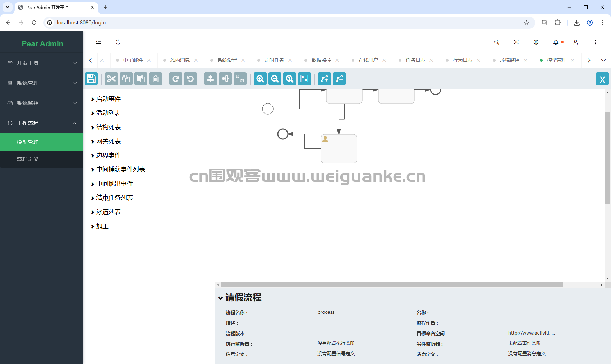Select the user task with person icon
The width and height of the screenshot is (611, 364).
339,149
